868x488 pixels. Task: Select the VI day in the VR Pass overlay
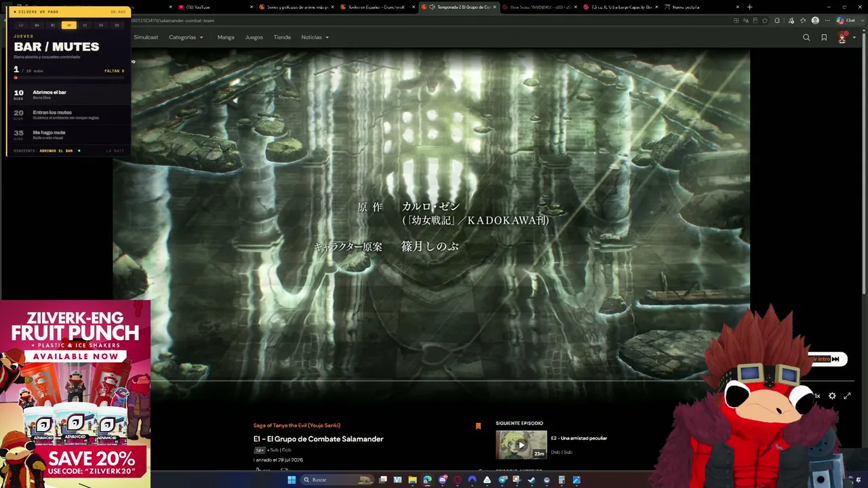85,25
